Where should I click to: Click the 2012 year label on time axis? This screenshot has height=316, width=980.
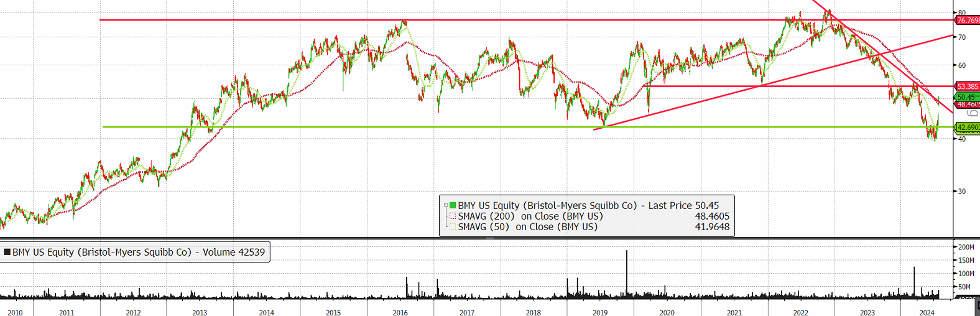133,312
